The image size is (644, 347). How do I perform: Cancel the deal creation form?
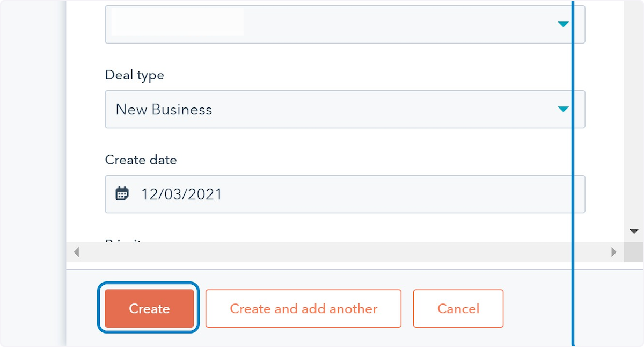(x=458, y=309)
